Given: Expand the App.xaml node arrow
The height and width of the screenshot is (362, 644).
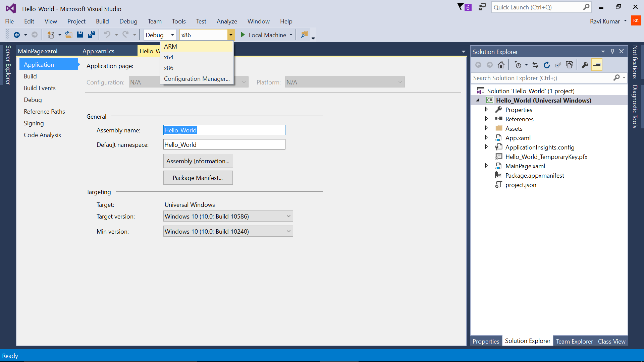Looking at the screenshot, I should (486, 137).
